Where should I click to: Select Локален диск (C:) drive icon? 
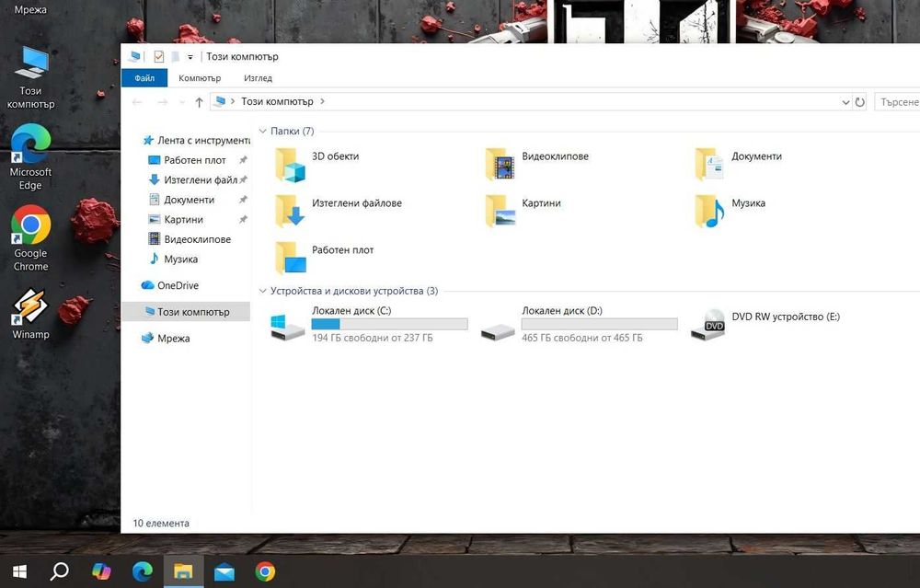(x=287, y=327)
